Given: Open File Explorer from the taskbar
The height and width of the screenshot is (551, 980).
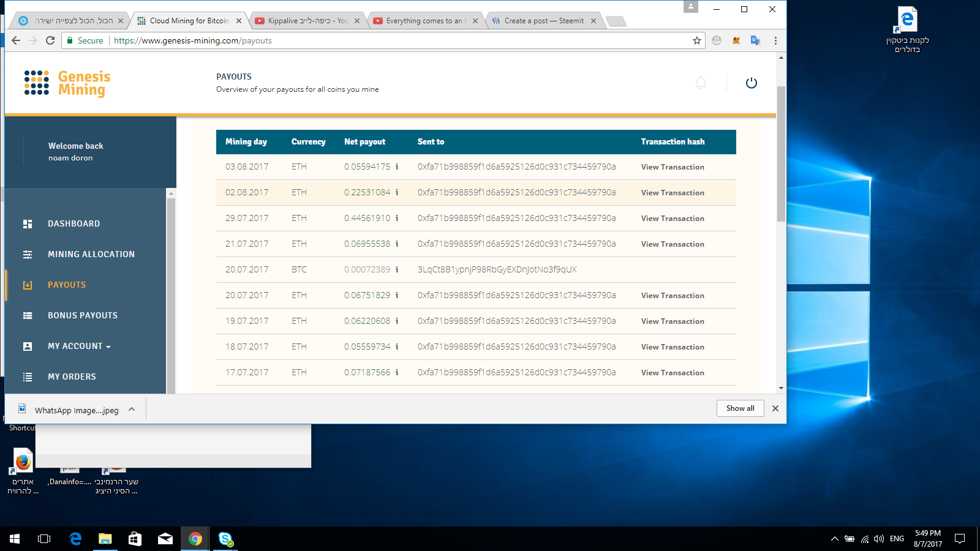Looking at the screenshot, I should 105,539.
